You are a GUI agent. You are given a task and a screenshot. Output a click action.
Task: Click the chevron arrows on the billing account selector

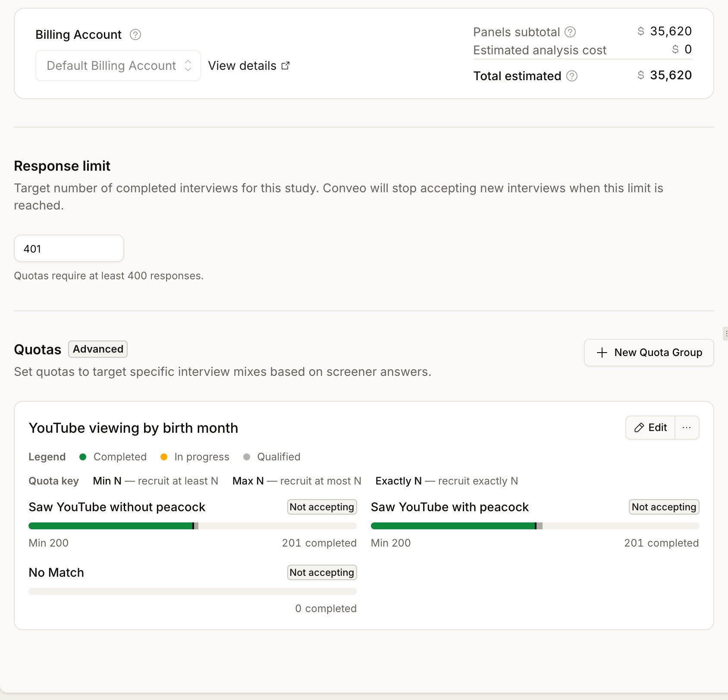click(x=188, y=66)
